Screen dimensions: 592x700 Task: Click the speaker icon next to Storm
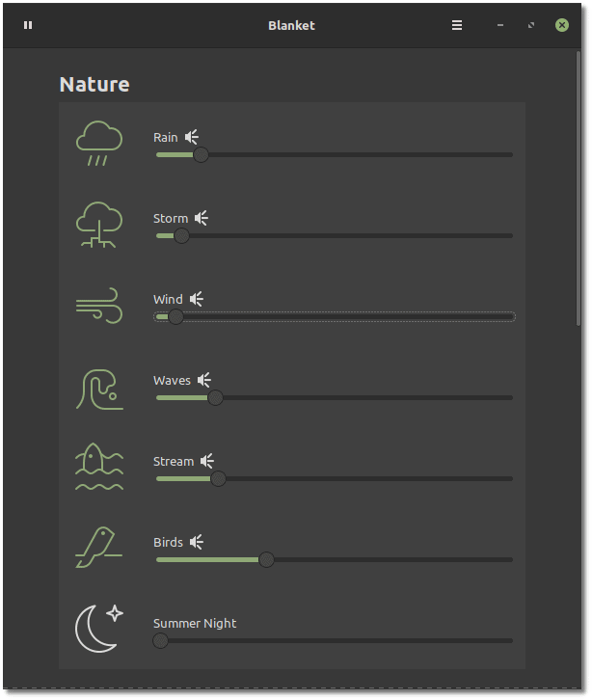(202, 218)
